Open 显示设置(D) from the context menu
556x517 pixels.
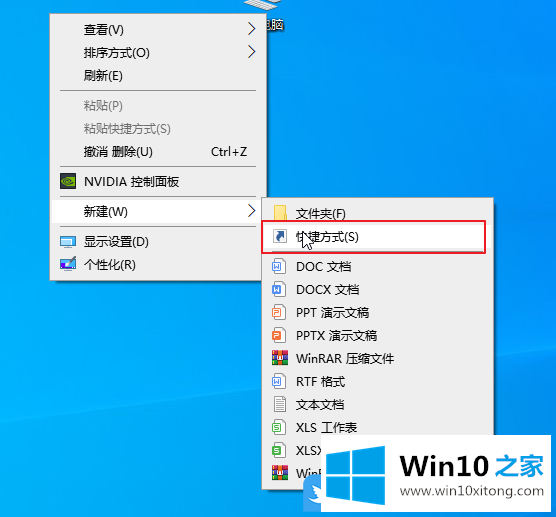(x=158, y=242)
